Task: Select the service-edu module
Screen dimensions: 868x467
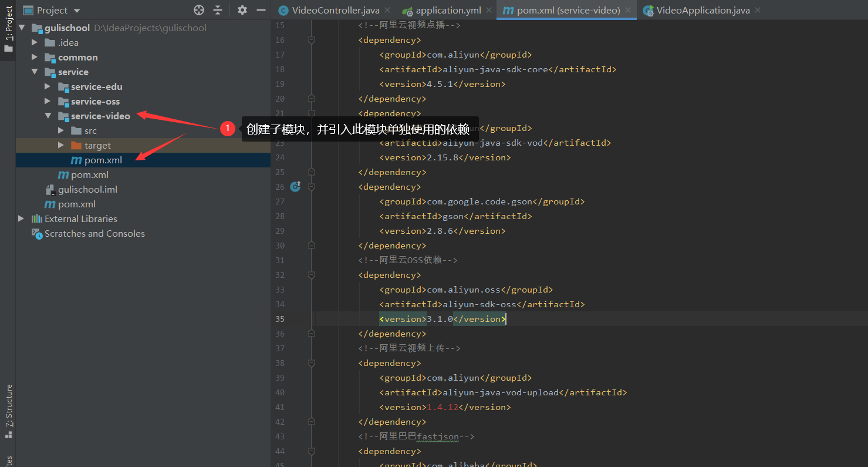Action: (97, 86)
